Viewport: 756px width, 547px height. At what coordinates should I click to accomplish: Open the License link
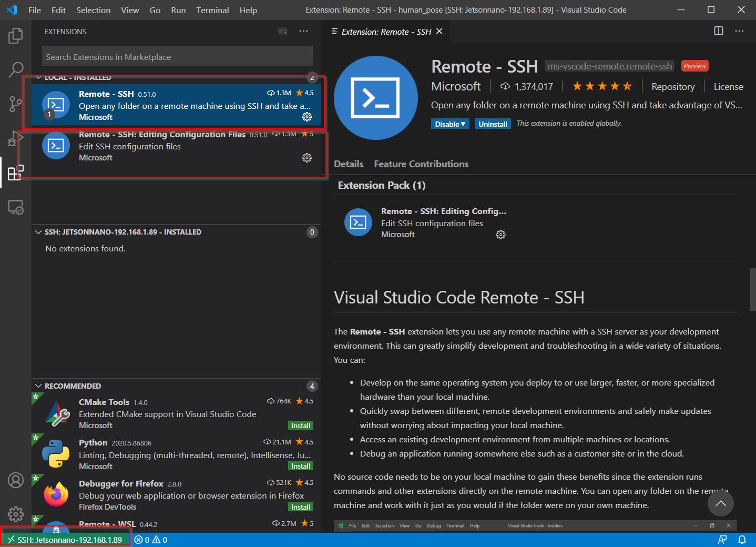(x=728, y=87)
